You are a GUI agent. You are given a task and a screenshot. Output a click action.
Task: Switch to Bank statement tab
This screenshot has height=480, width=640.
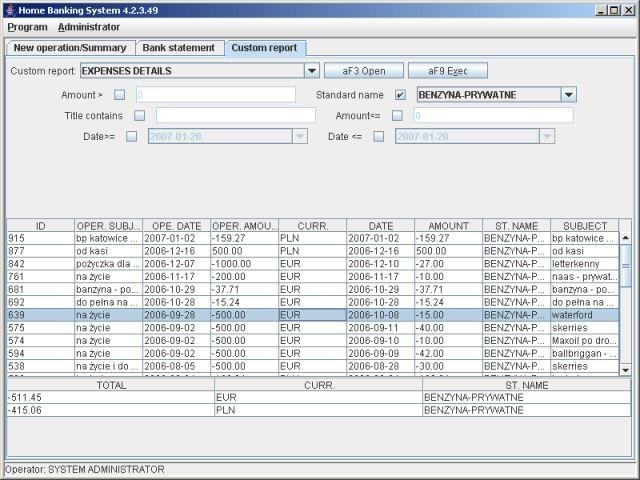pyautogui.click(x=179, y=48)
